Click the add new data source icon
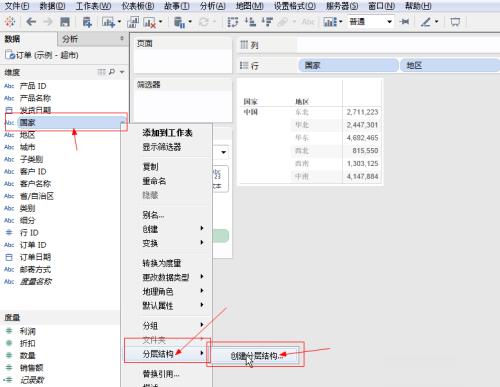The height and width of the screenshot is (387, 500). click(x=87, y=22)
